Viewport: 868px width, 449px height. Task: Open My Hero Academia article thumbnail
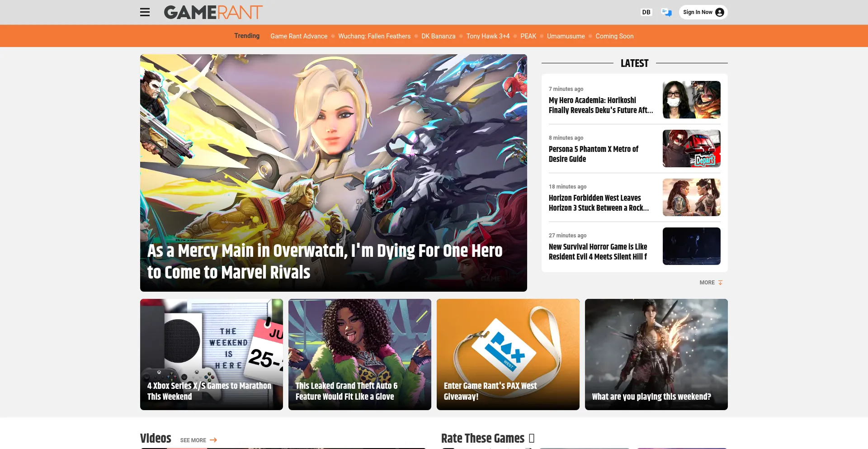pos(692,99)
